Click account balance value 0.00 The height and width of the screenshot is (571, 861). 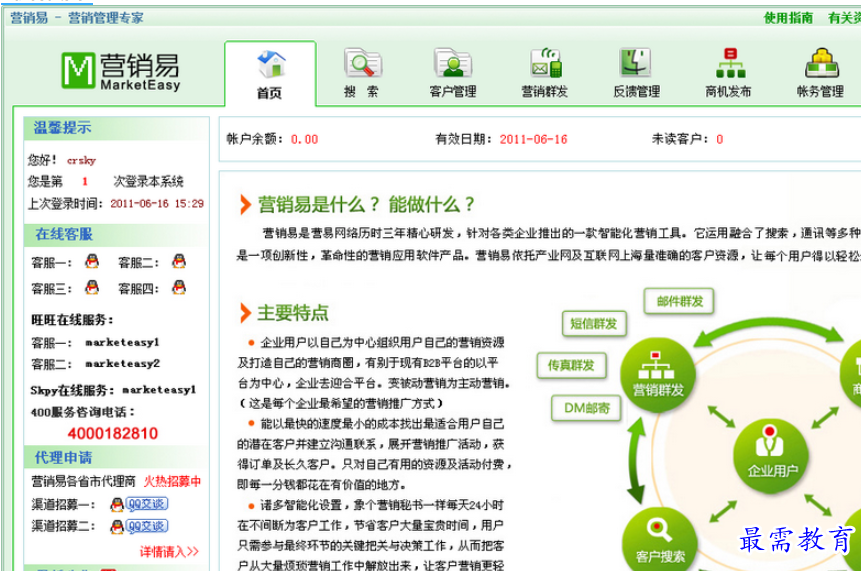tap(304, 139)
